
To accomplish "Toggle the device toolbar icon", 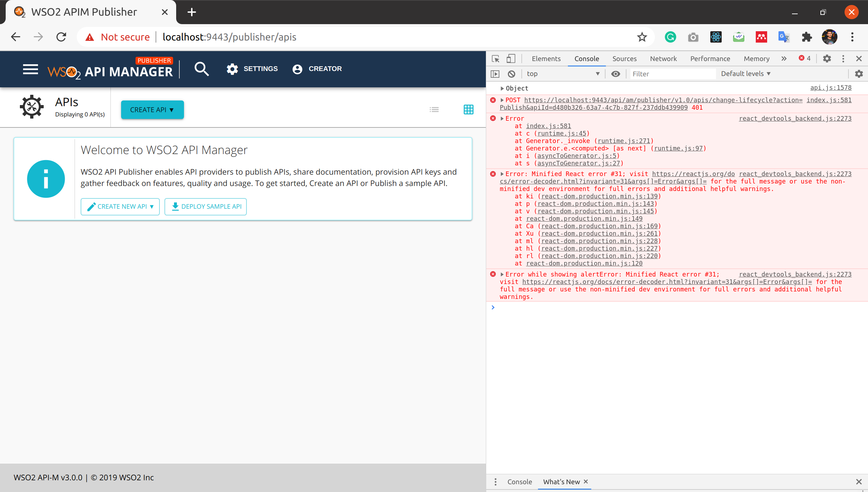I will 511,59.
